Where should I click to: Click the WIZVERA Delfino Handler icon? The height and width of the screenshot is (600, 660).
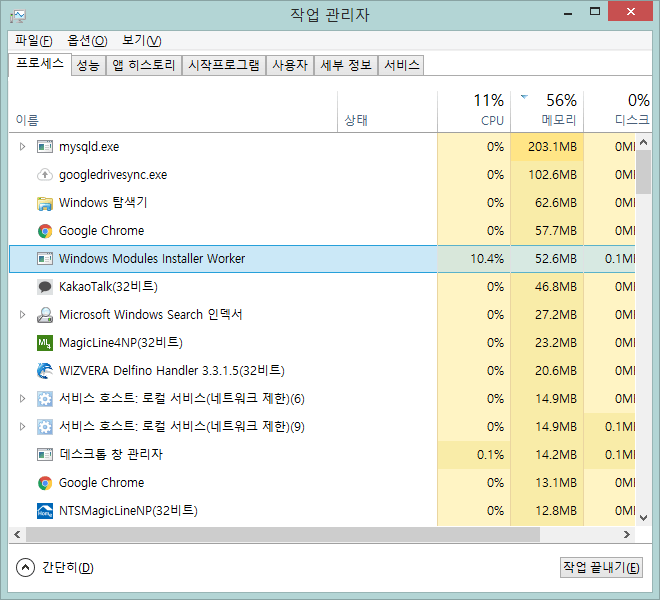[45, 371]
